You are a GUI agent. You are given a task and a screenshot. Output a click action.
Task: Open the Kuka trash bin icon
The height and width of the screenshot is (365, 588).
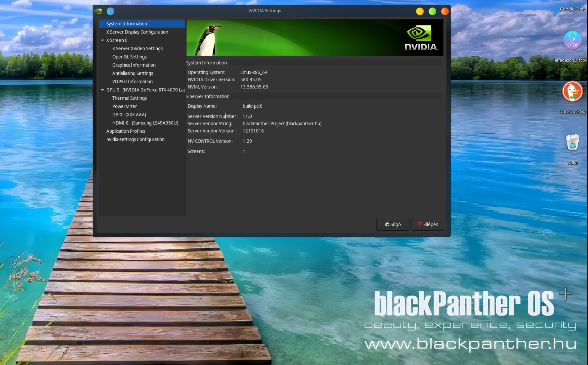(572, 142)
